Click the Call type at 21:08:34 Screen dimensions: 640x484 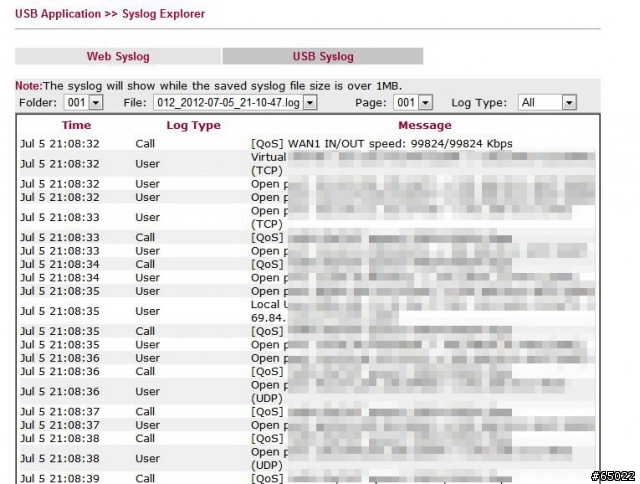click(x=145, y=264)
